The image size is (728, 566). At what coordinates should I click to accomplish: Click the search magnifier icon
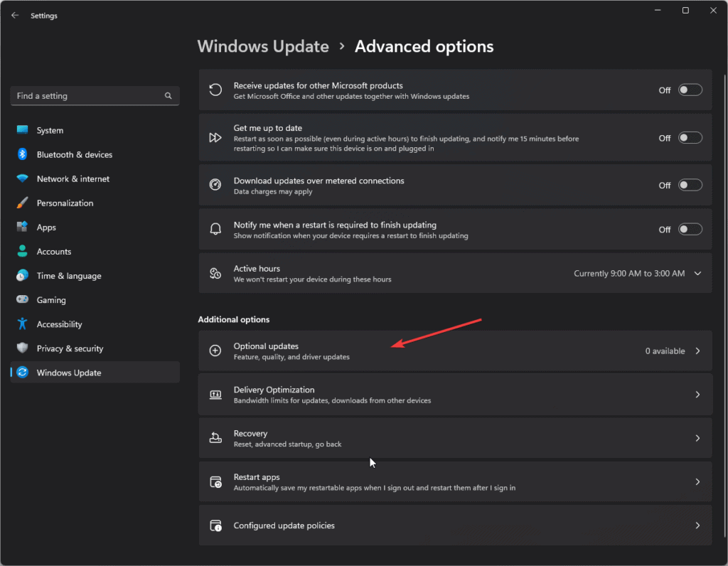(168, 96)
